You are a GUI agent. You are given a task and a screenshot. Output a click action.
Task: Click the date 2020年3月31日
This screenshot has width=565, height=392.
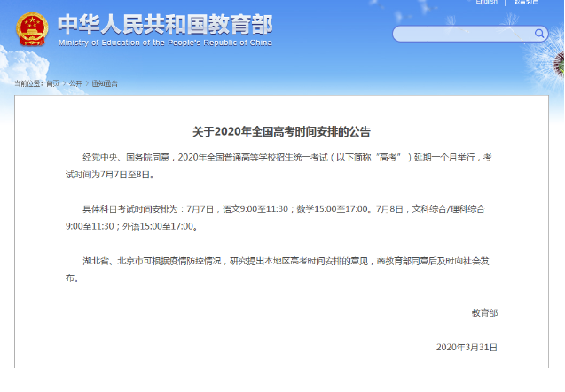click(x=467, y=348)
